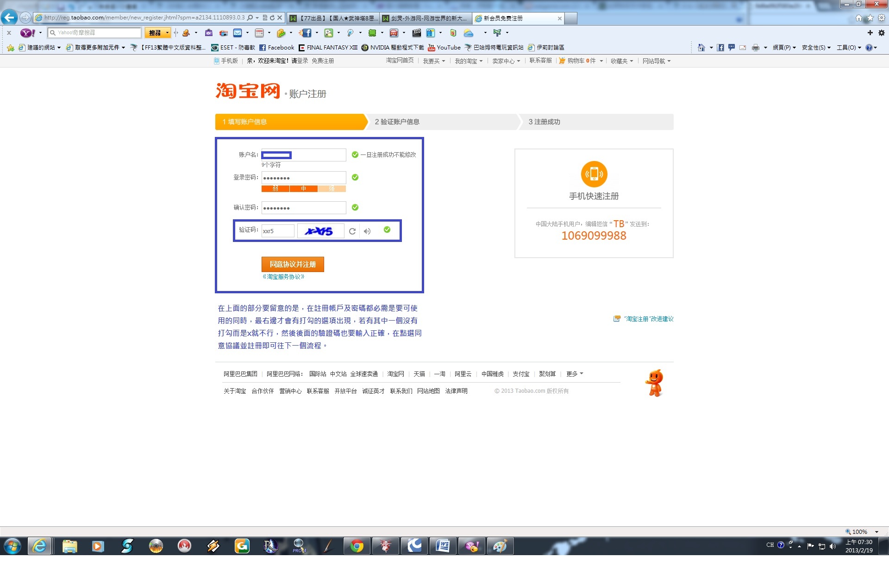Open the 淘宝服务协议 link
This screenshot has height=588, width=889.
tap(283, 277)
